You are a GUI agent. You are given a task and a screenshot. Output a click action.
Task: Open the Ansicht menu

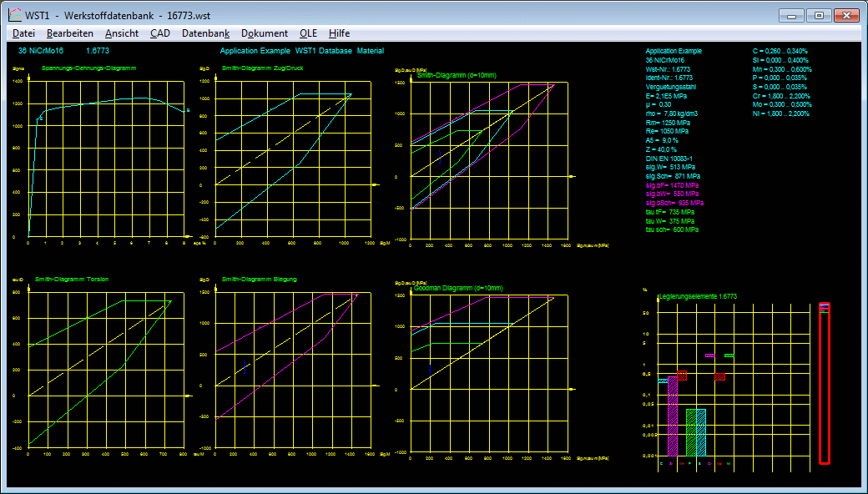[x=122, y=33]
